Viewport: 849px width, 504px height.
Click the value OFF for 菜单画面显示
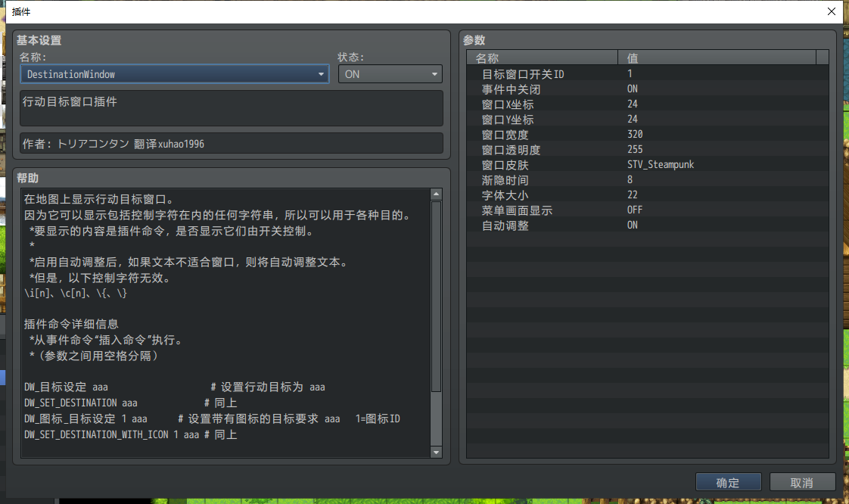(x=635, y=210)
